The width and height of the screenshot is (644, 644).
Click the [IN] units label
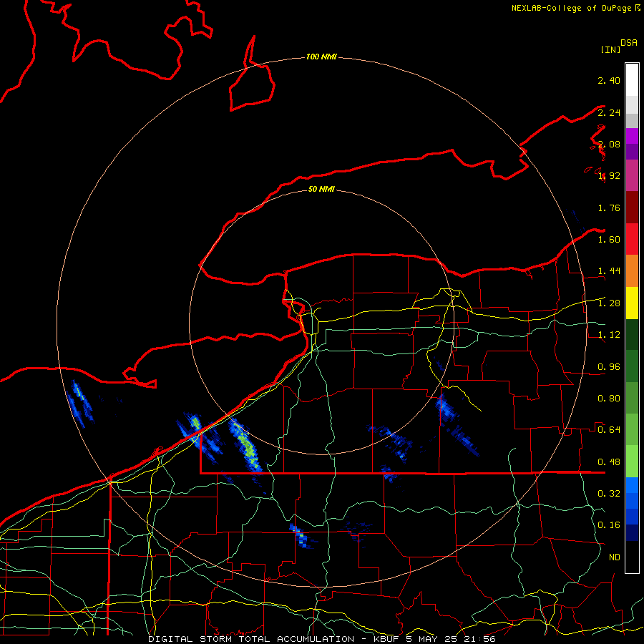point(610,49)
